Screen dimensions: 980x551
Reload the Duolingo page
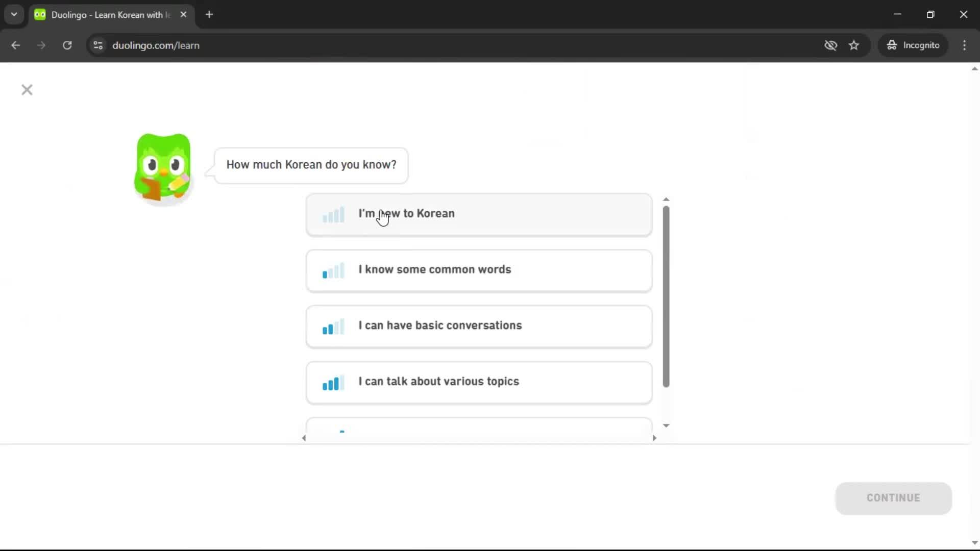click(x=67, y=45)
